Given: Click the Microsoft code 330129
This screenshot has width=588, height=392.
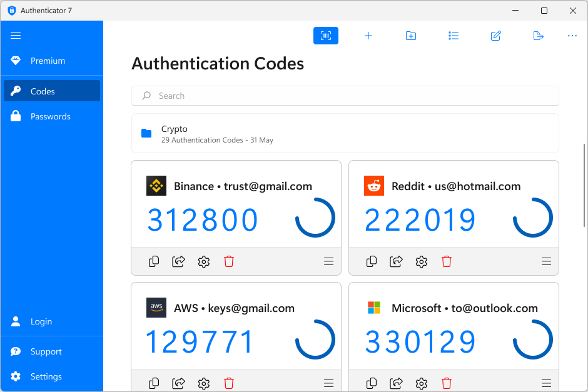Looking at the screenshot, I should point(420,342).
